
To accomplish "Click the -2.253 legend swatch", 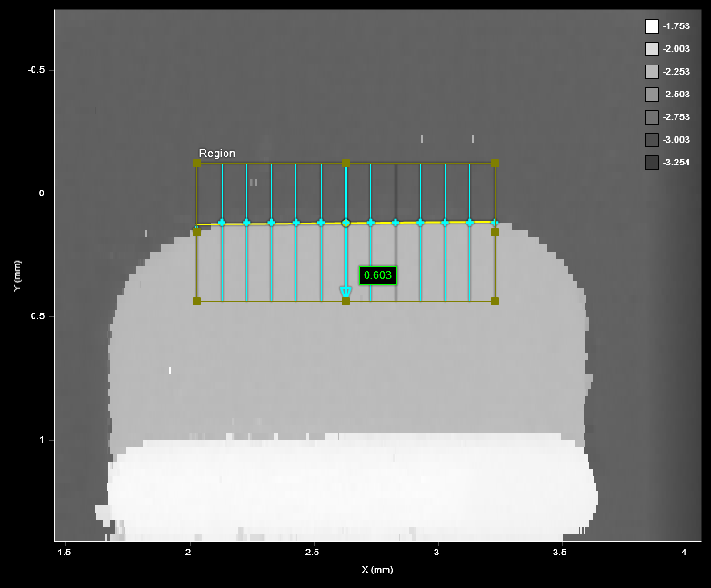I will 652,72.
